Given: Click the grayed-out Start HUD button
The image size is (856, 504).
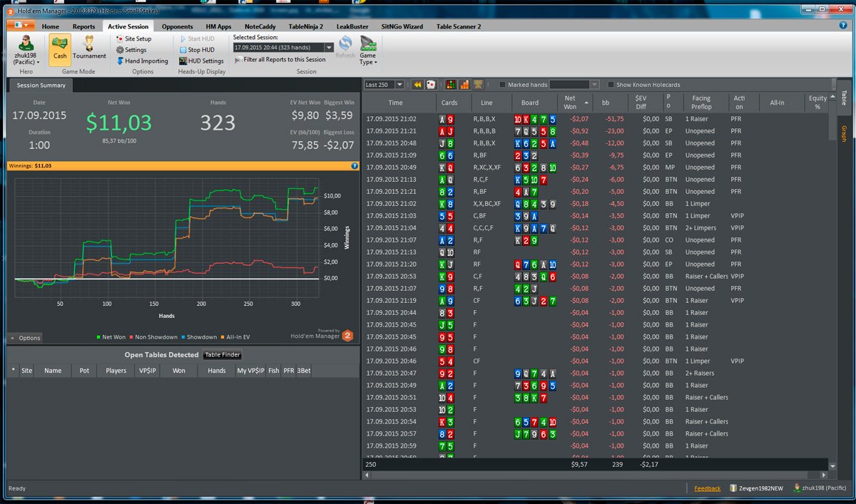Looking at the screenshot, I should coord(197,38).
